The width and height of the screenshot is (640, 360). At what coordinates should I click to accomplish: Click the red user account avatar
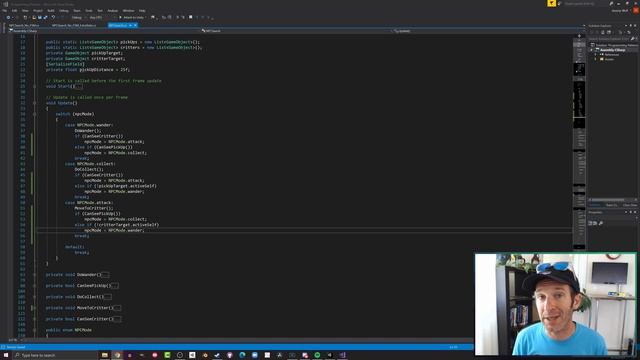pyautogui.click(x=635, y=10)
